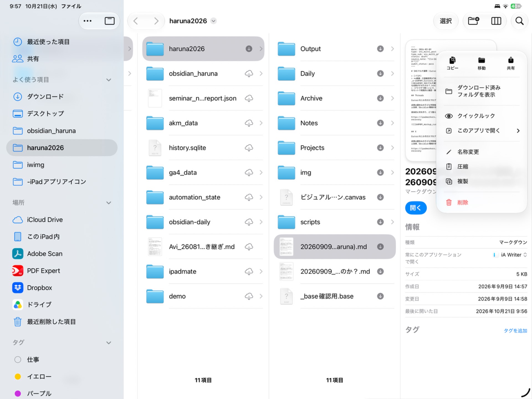Change default app iA Writer dropdown

coord(510,255)
